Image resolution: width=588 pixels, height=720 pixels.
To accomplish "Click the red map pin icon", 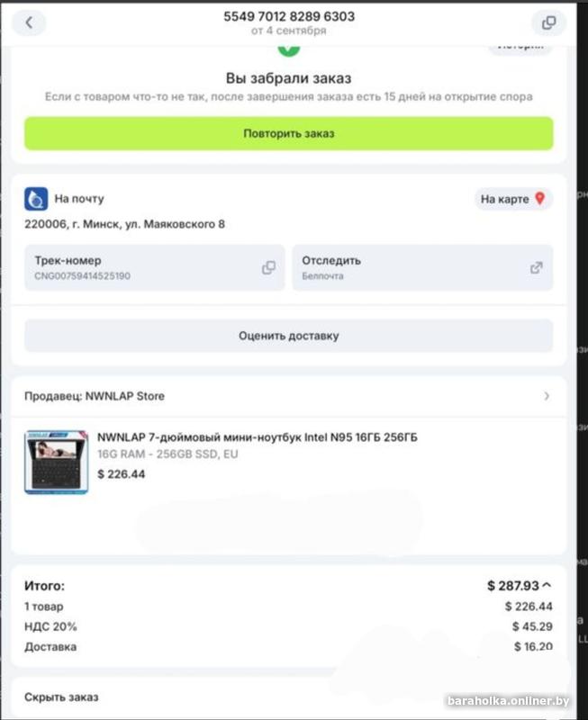I will tap(540, 198).
